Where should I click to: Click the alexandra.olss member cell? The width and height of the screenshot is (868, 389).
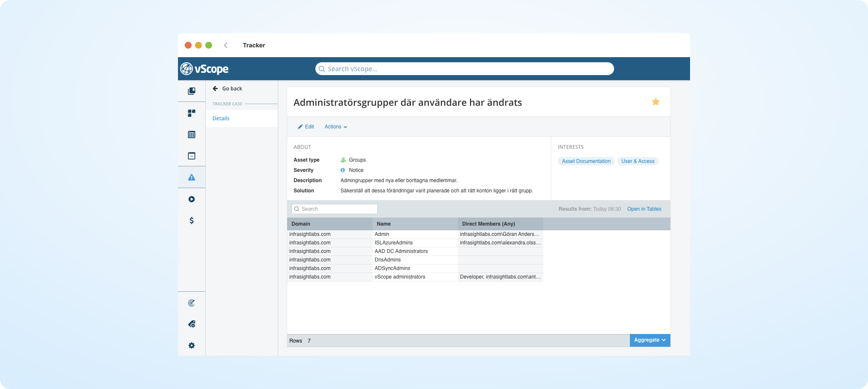pos(500,243)
